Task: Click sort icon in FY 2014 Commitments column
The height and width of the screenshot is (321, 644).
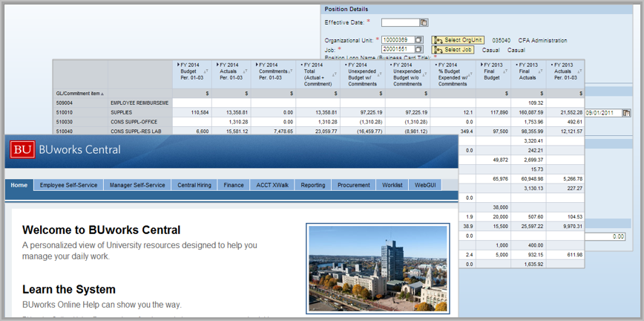Action: (x=289, y=71)
